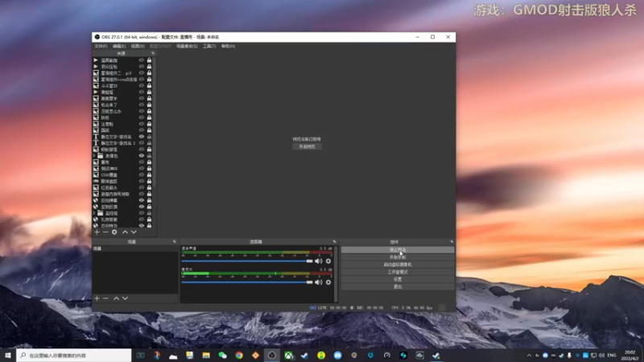
Task: Click the 麦克风 volume slider handle
Action: pos(310,282)
